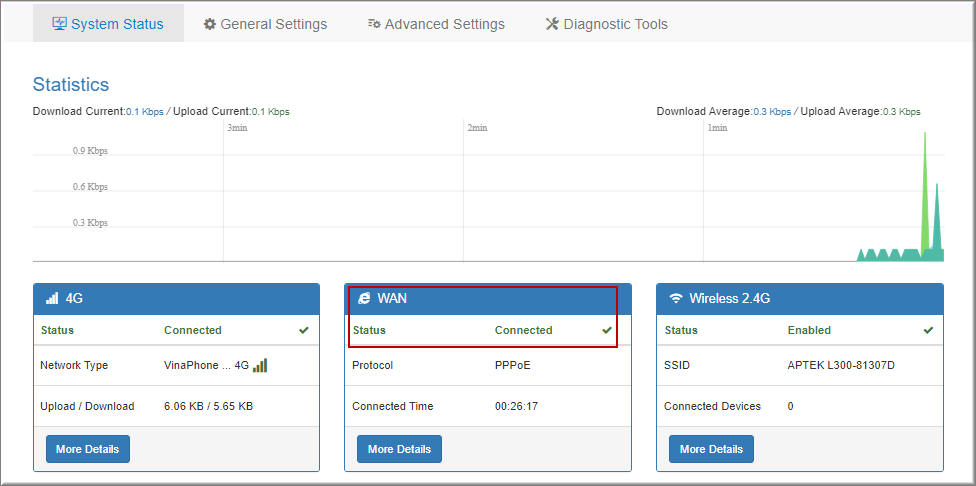976x486 pixels.
Task: Click the WAN globe icon
Action: pos(364,299)
